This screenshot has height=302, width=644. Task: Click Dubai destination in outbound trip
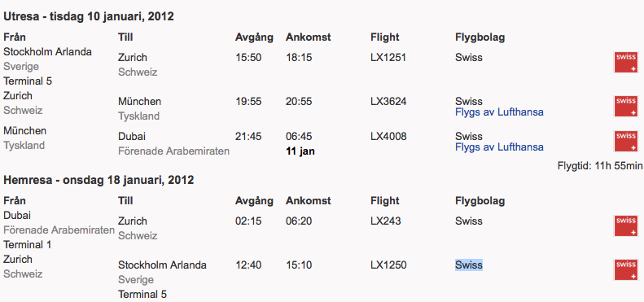(131, 136)
